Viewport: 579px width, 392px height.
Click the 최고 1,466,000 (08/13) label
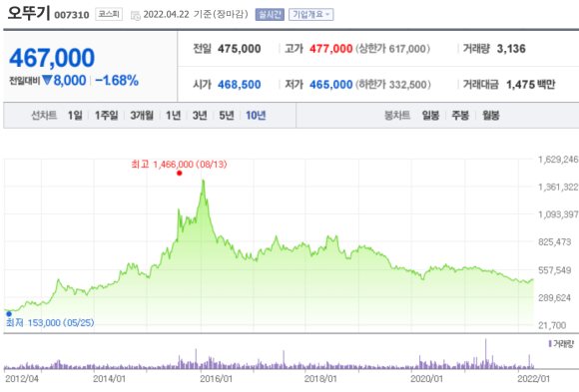[x=179, y=165]
